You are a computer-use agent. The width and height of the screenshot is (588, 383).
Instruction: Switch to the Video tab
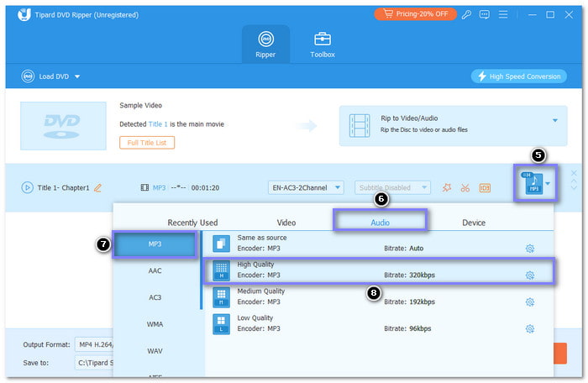click(286, 223)
